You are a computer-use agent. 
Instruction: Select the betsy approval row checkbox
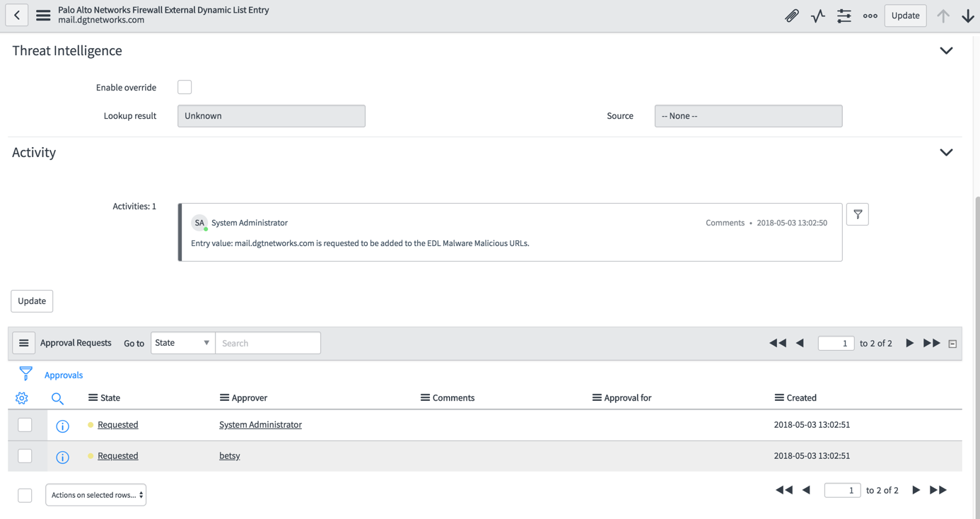coord(25,456)
